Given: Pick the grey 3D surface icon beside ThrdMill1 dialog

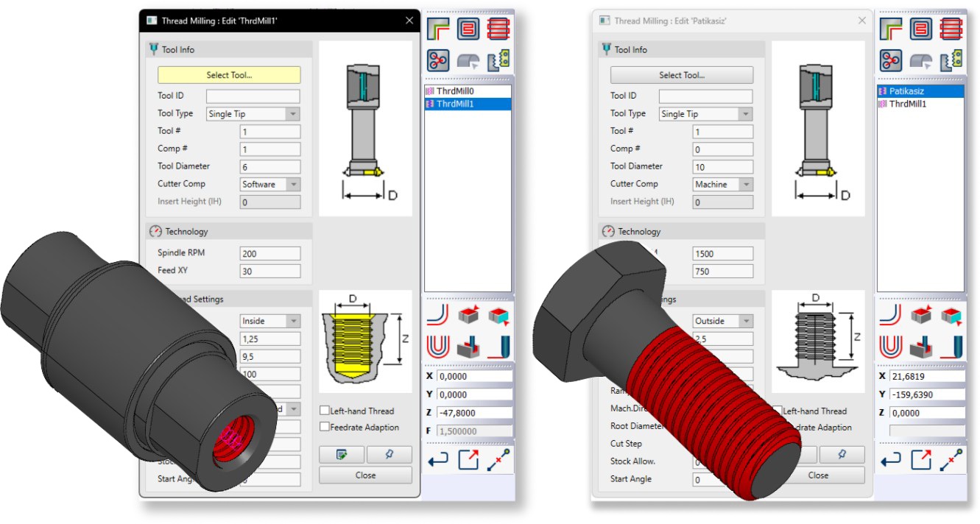Looking at the screenshot, I should click(469, 60).
